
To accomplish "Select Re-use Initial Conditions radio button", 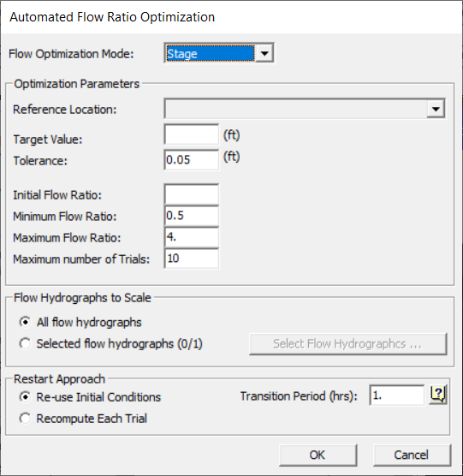I will coord(25,397).
